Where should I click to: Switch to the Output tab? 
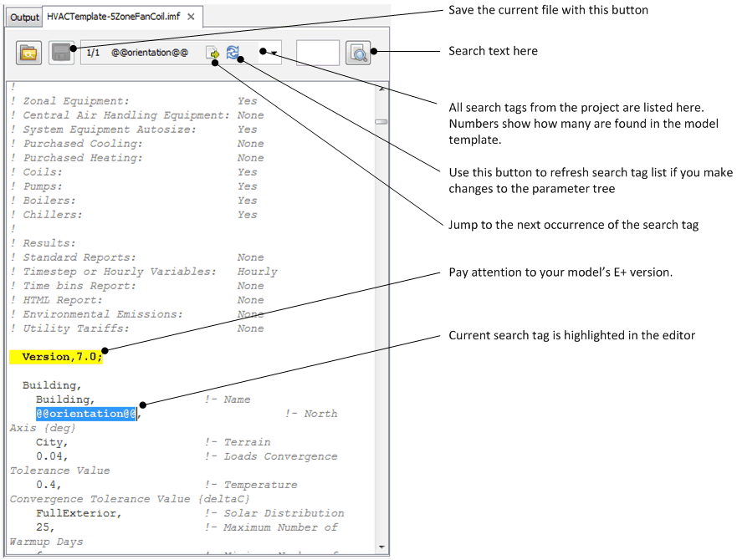click(x=24, y=18)
